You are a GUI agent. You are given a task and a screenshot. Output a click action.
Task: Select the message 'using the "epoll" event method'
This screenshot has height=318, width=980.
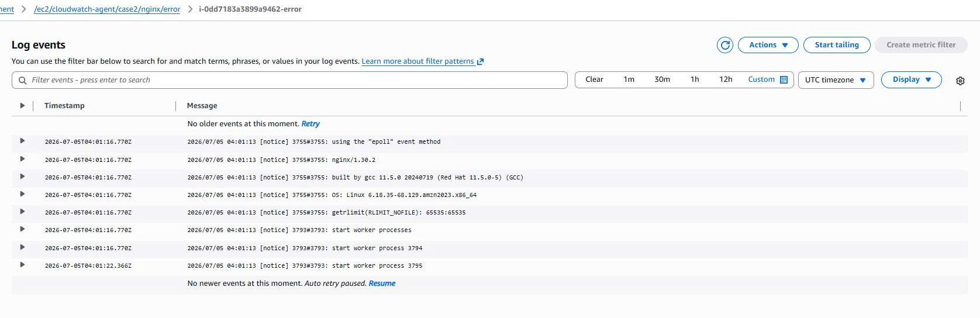(314, 142)
